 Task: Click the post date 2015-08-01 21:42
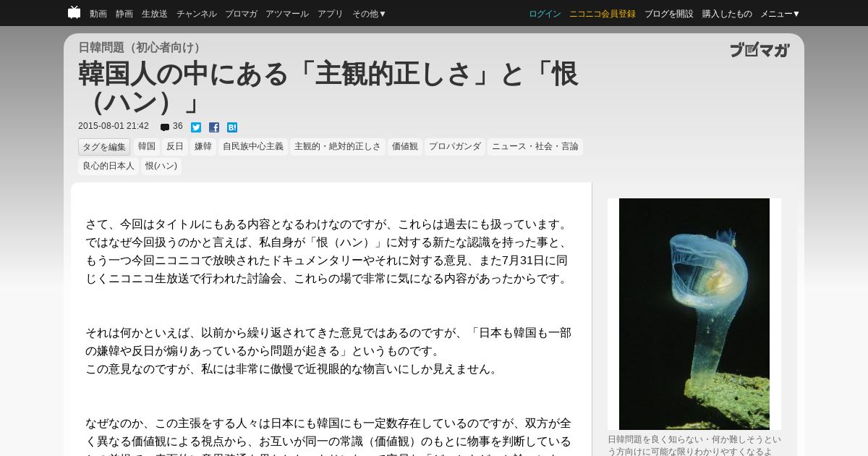[x=114, y=127]
